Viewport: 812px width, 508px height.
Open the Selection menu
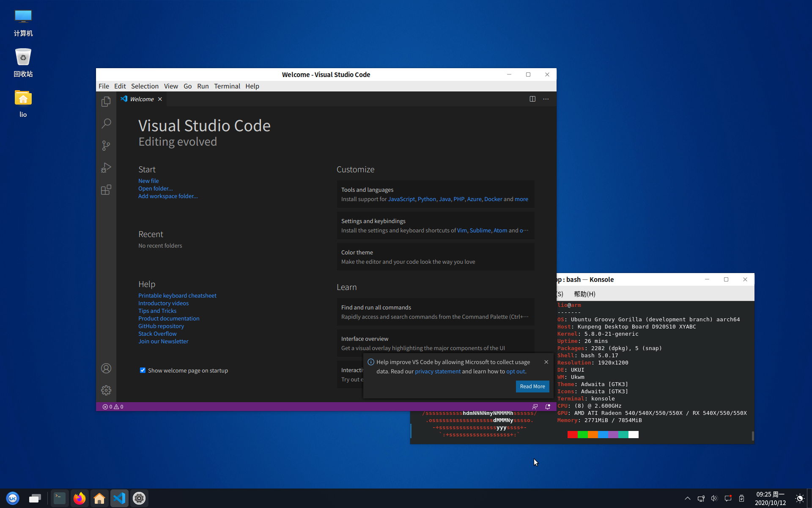(145, 86)
